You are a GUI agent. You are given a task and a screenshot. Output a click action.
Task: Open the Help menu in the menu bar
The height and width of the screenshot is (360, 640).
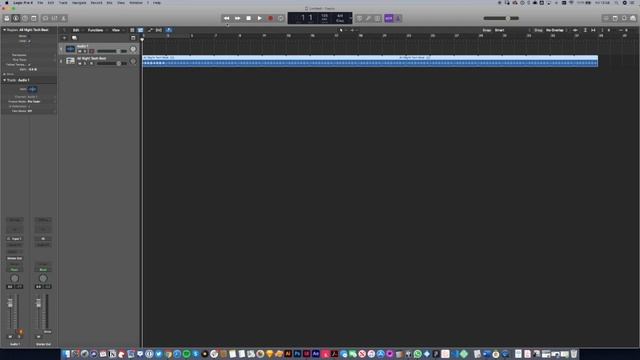(157, 3)
